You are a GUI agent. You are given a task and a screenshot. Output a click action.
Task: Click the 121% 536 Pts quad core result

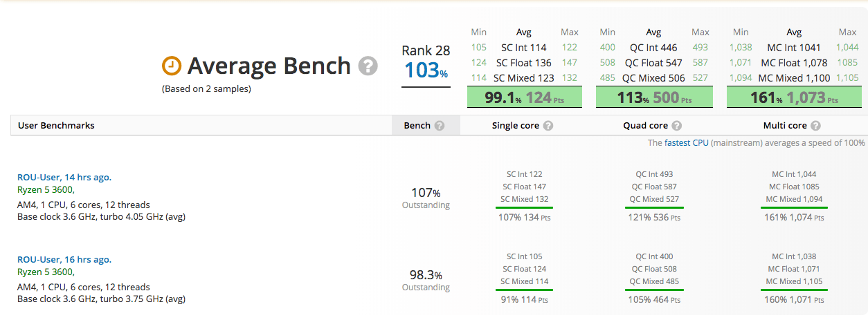[x=654, y=218]
